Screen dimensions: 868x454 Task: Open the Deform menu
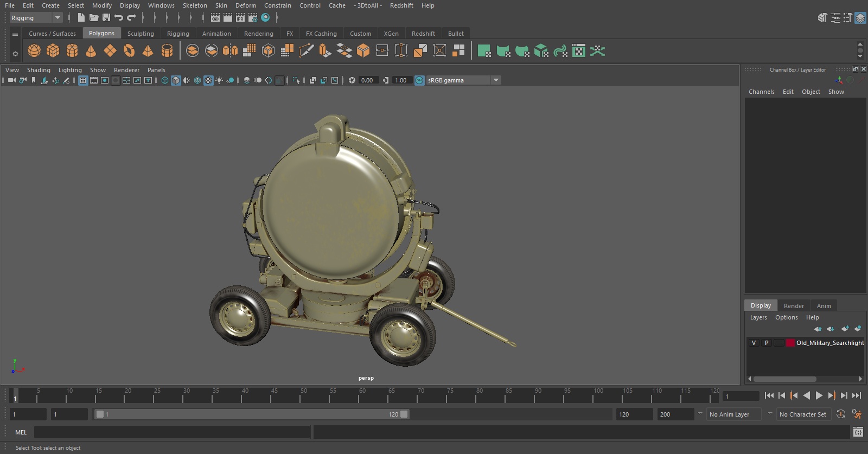pyautogui.click(x=245, y=5)
